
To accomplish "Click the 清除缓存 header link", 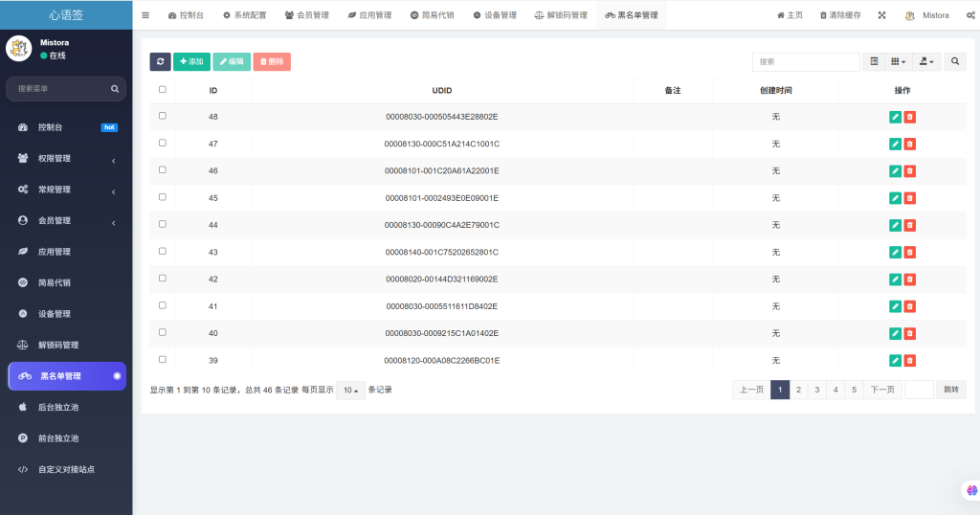I will (840, 15).
